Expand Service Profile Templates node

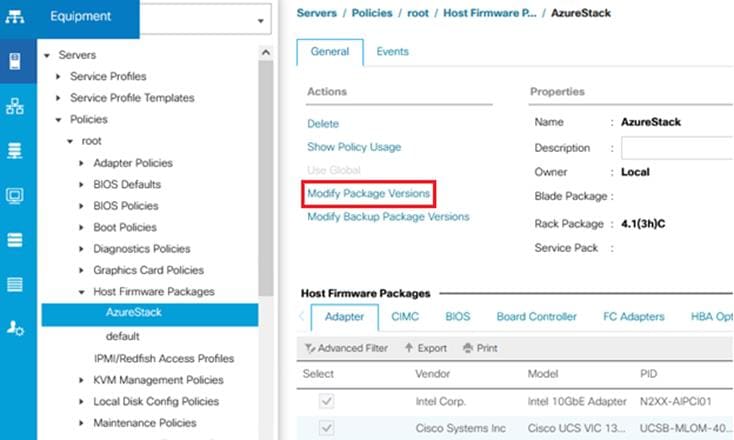click(58, 98)
